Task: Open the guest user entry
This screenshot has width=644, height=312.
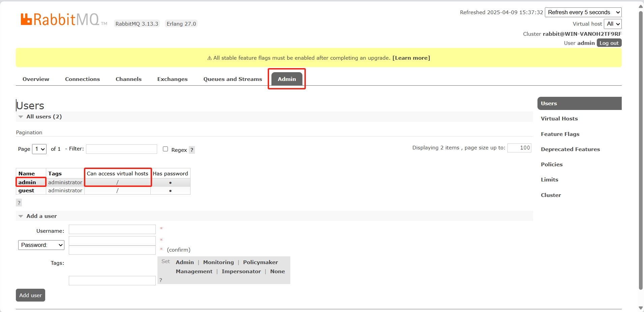Action: [x=26, y=191]
